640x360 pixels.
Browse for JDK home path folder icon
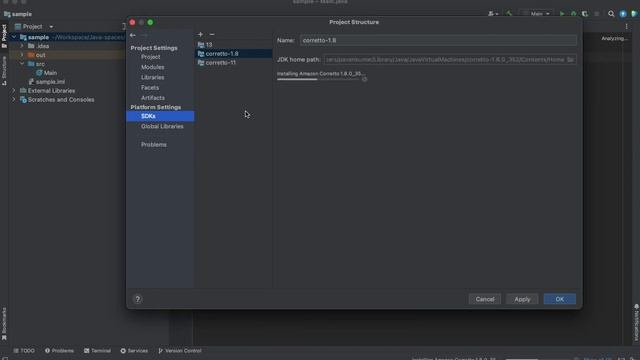click(570, 60)
